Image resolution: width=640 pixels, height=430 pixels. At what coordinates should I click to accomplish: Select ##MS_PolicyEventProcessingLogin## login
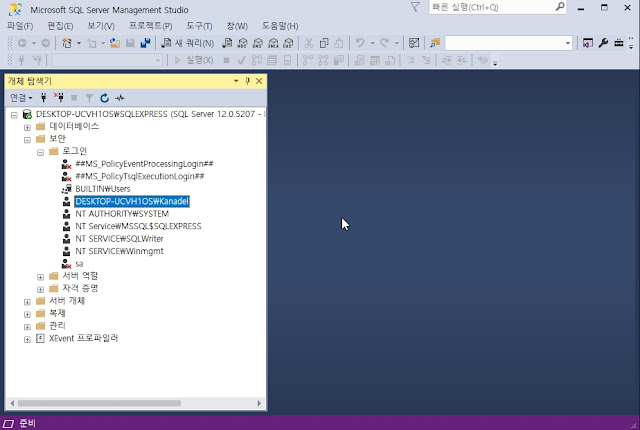[x=144, y=164]
